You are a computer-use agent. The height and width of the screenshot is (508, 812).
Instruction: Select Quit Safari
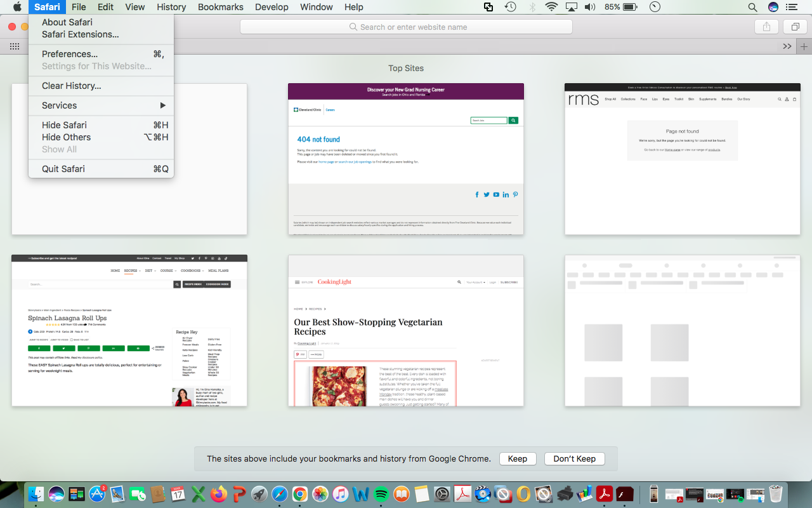click(x=101, y=169)
